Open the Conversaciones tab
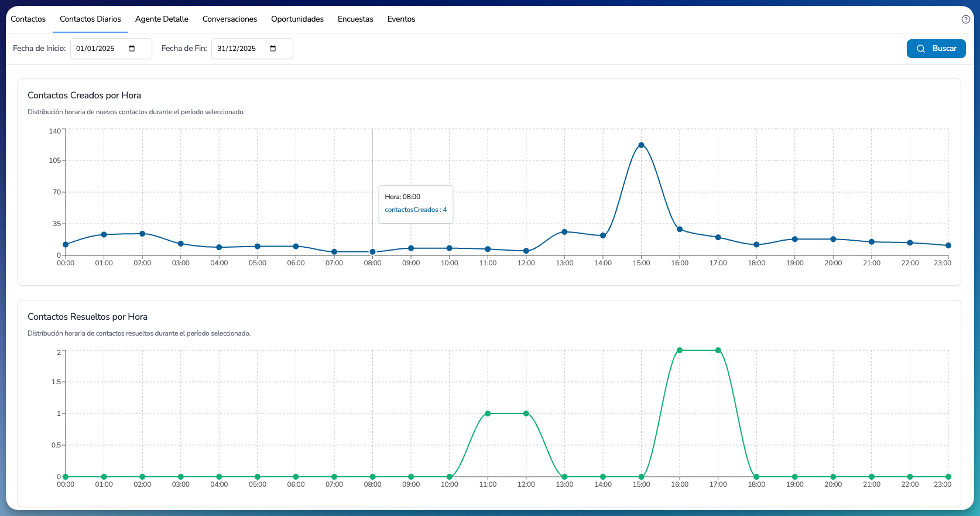 click(229, 19)
